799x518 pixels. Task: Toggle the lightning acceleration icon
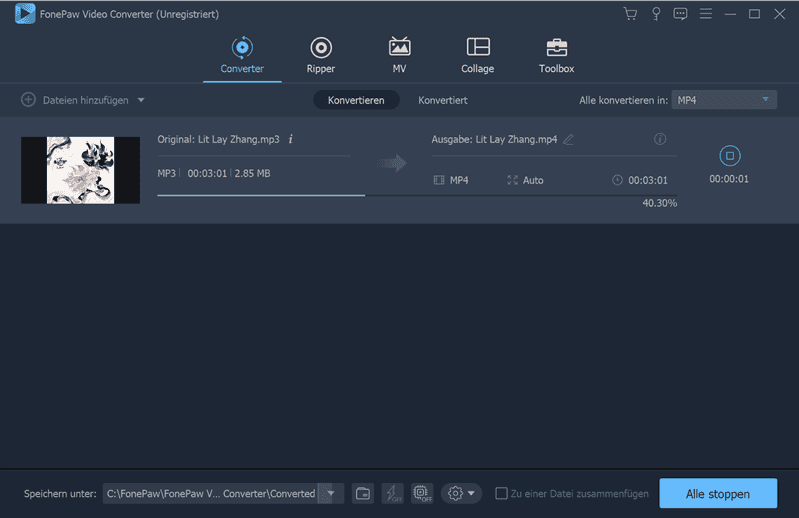[392, 494]
